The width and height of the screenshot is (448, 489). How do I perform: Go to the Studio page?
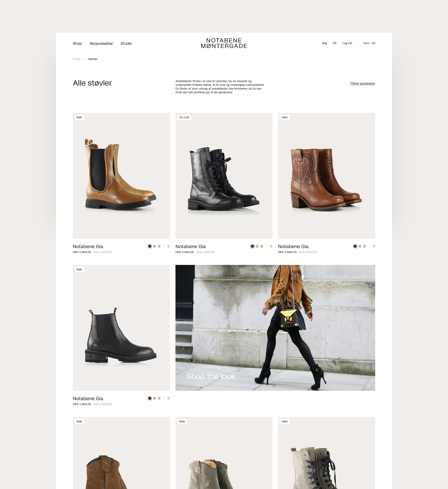tap(126, 43)
